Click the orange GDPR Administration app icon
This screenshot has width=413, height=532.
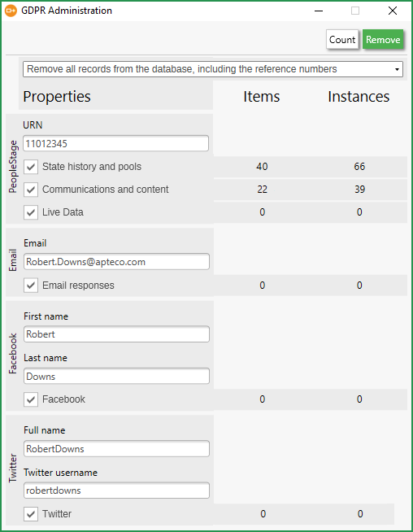(x=11, y=11)
